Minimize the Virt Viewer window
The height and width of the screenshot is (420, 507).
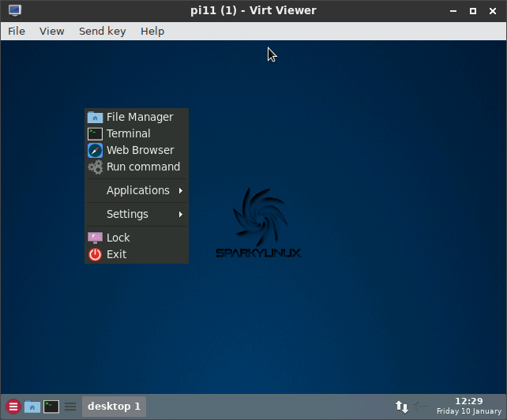pyautogui.click(x=453, y=11)
